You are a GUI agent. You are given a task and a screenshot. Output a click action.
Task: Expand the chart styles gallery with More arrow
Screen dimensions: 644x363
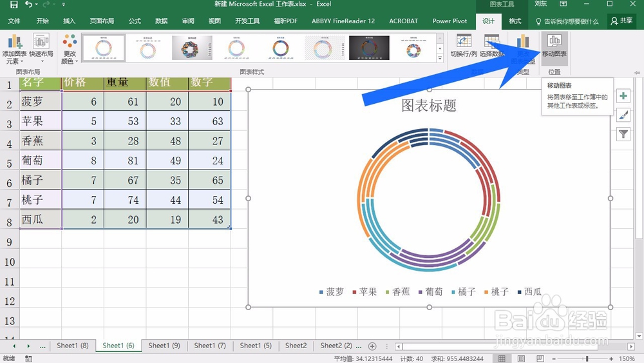440,58
